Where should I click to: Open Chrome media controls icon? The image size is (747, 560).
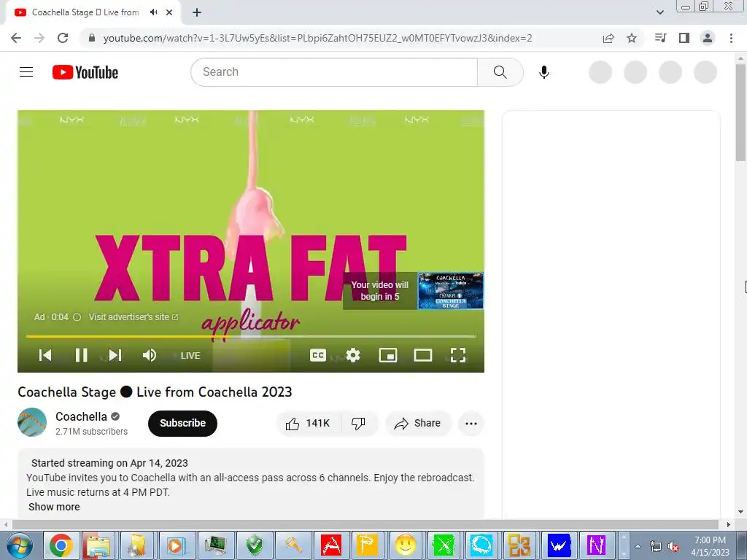(x=660, y=38)
